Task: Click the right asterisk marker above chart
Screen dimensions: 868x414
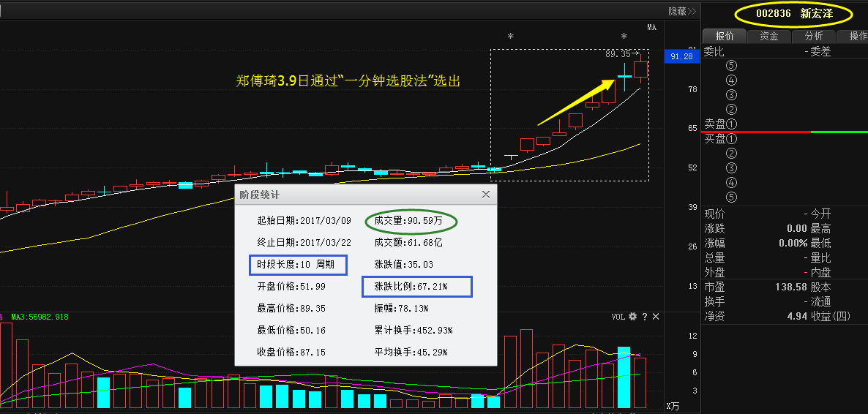Action: point(624,37)
